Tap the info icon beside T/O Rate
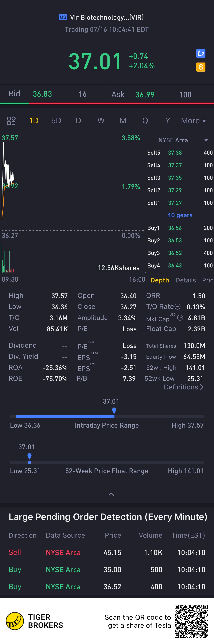214x644 pixels. tap(177, 306)
